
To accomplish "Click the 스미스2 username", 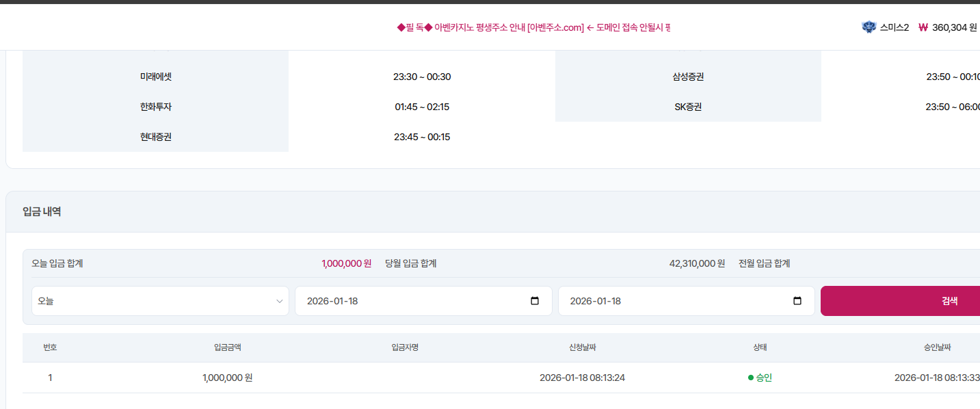I will pyautogui.click(x=895, y=27).
